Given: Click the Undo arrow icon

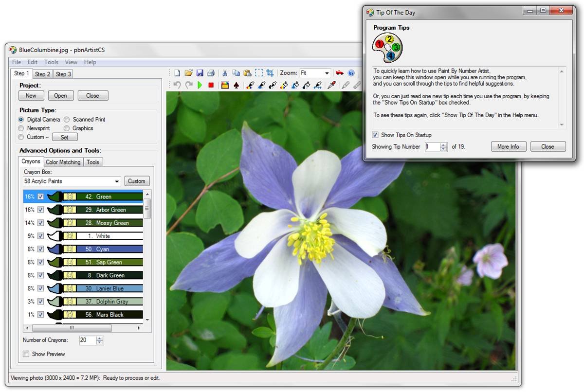Looking at the screenshot, I should point(177,85).
